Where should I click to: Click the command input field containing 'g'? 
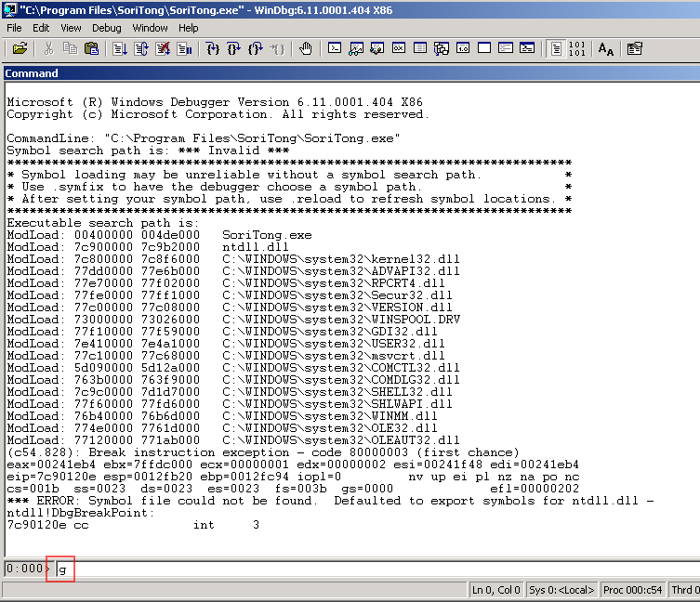click(372, 569)
